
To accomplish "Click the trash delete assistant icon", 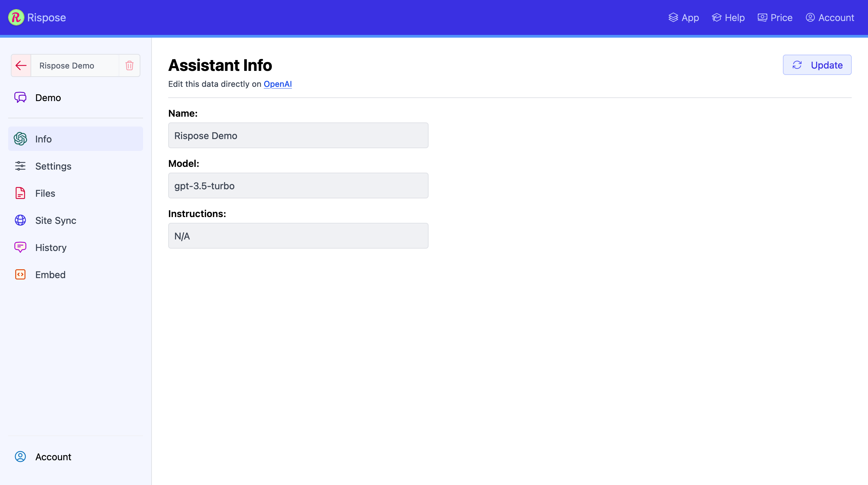I will pos(130,65).
